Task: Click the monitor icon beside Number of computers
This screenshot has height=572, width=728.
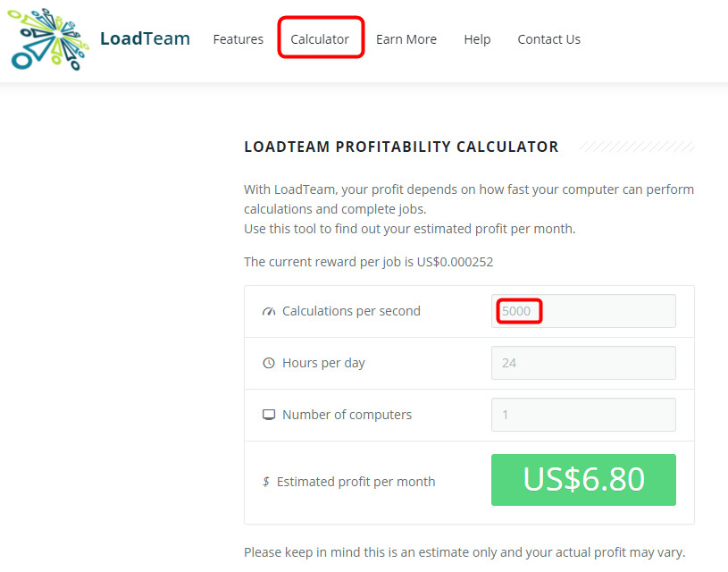Action: (269, 416)
